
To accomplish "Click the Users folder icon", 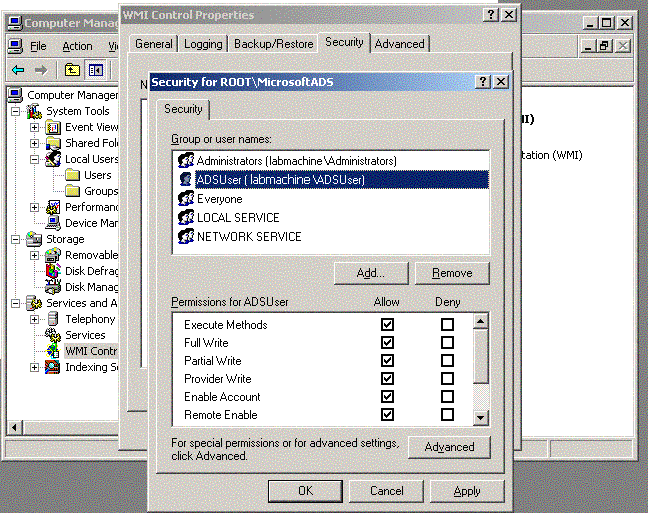I will click(72, 175).
